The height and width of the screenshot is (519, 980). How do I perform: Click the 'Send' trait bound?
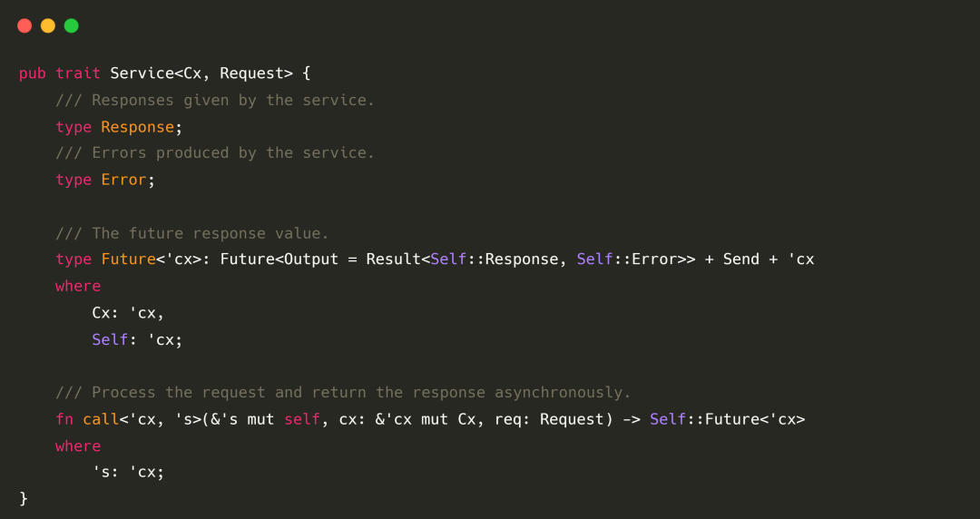point(741,259)
